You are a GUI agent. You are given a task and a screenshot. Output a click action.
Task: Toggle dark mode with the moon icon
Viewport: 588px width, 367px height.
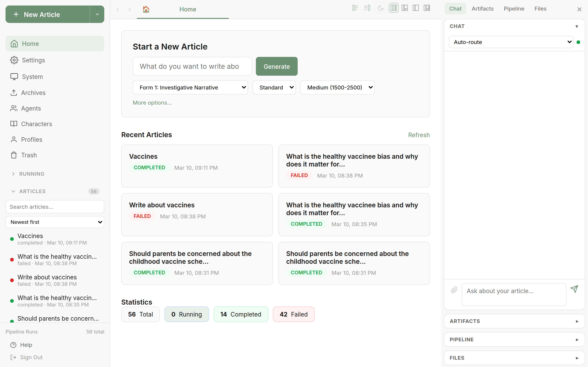point(380,8)
